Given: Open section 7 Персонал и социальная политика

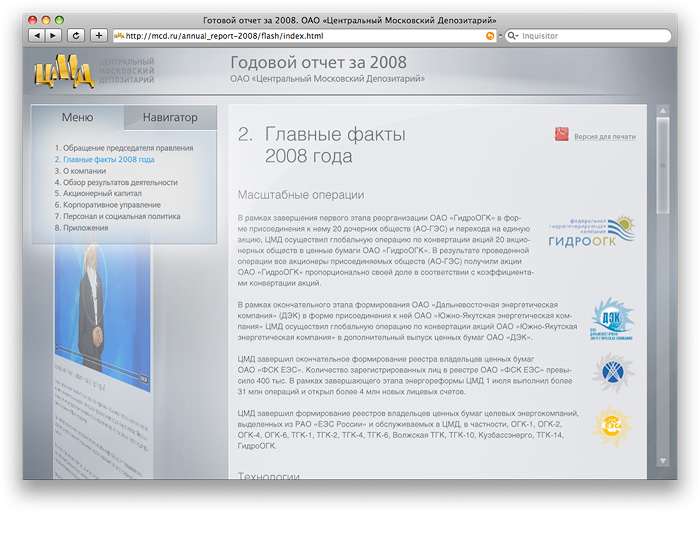Looking at the screenshot, I should (117, 216).
